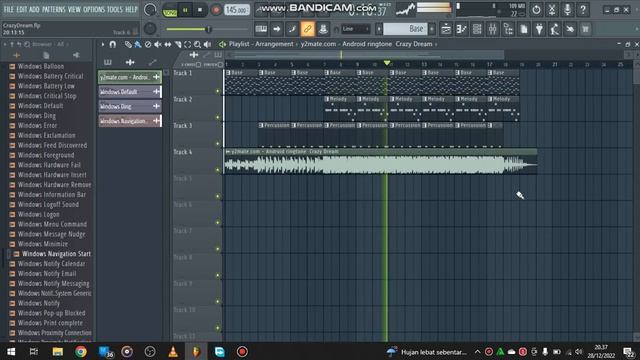
Task: Select the playlist Slip tool
Action: click(x=168, y=44)
